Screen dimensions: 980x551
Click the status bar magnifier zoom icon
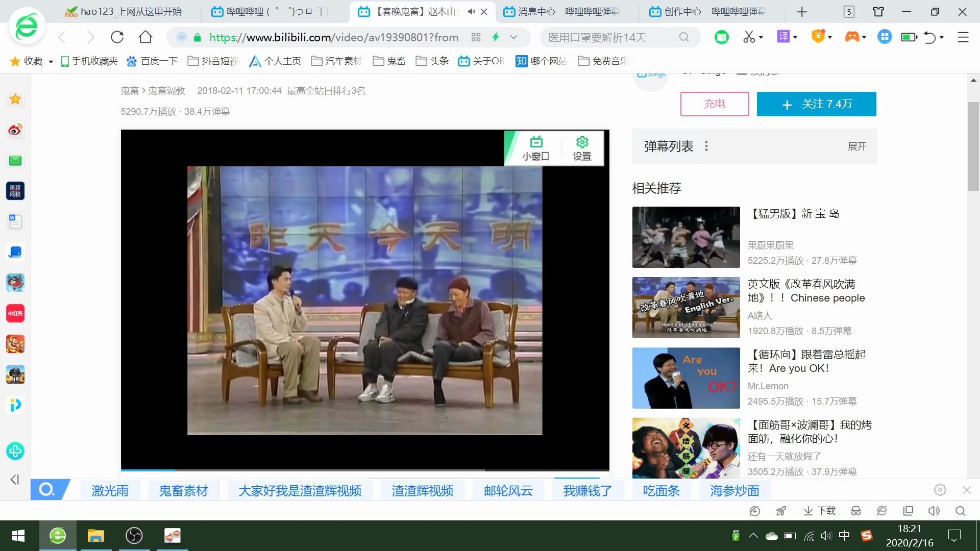click(960, 511)
